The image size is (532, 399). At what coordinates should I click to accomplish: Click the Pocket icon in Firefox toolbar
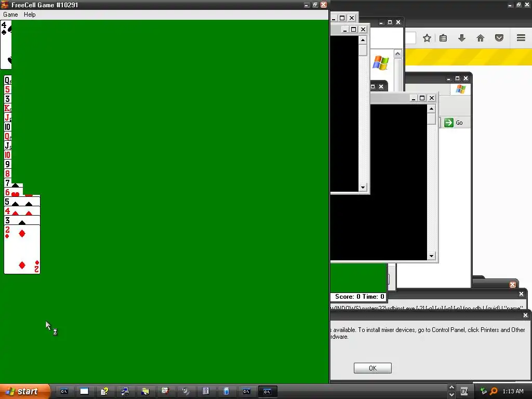pyautogui.click(x=499, y=38)
